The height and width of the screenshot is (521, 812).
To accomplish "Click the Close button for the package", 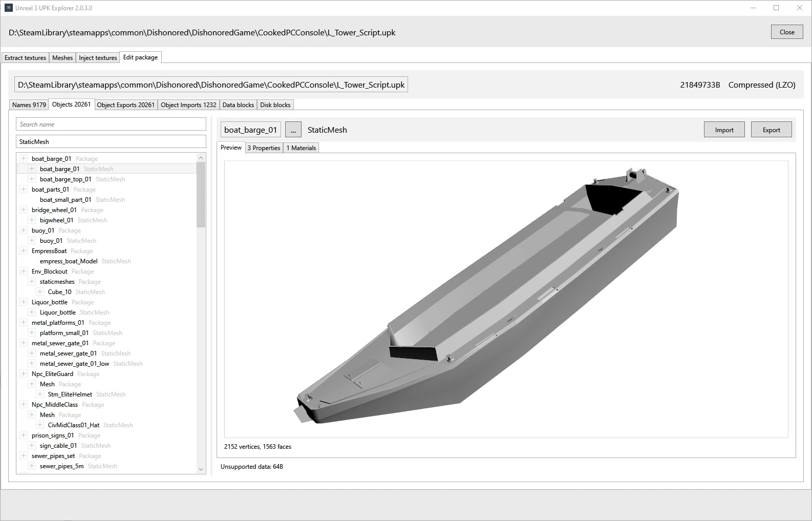I will point(786,32).
